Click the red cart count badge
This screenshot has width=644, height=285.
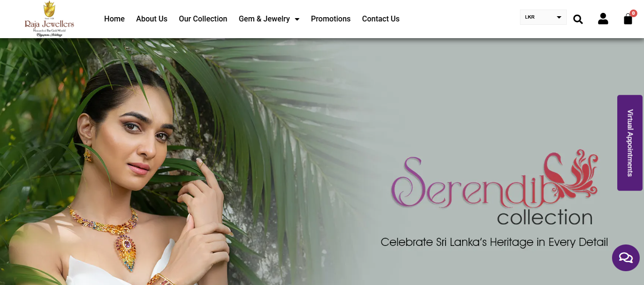633,13
